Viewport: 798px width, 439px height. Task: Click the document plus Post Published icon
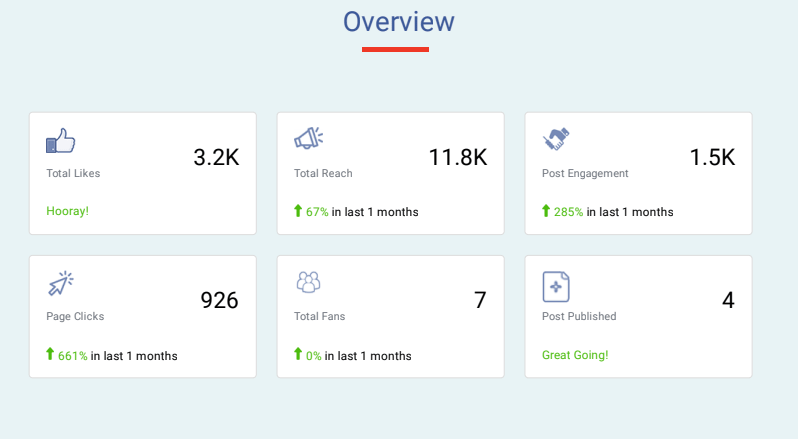pyautogui.click(x=556, y=286)
